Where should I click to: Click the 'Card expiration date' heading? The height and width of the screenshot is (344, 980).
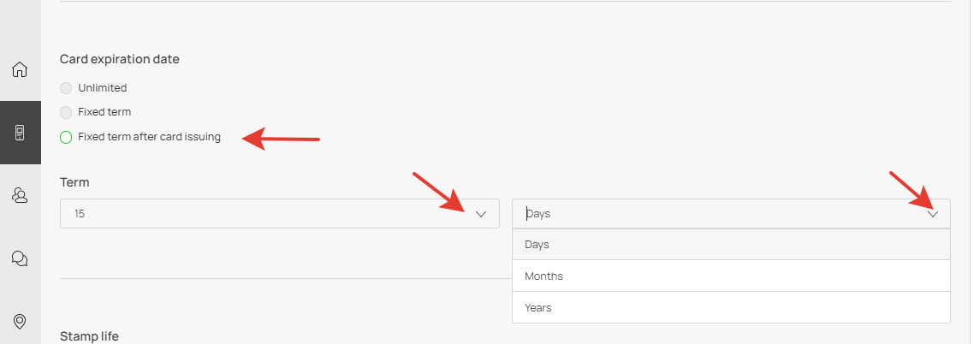[x=120, y=59]
